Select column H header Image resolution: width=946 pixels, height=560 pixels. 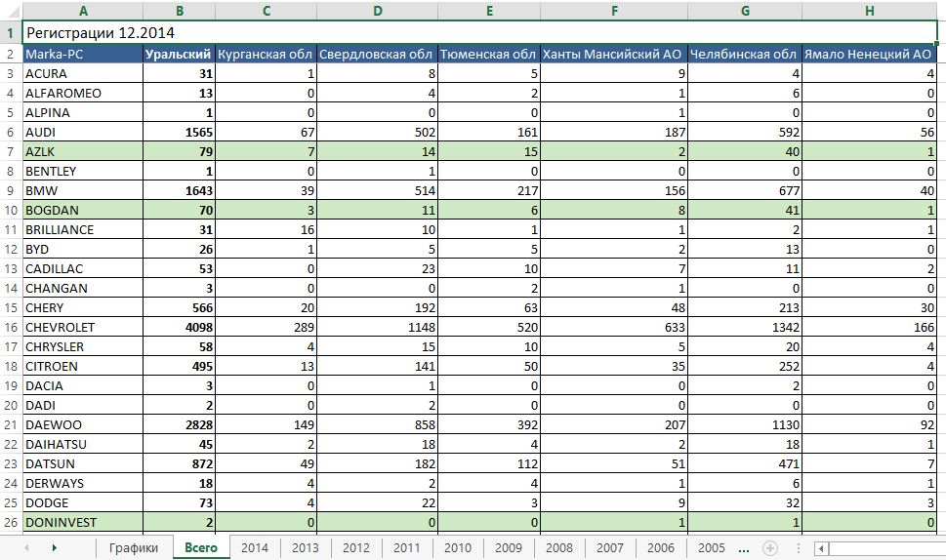pos(870,11)
